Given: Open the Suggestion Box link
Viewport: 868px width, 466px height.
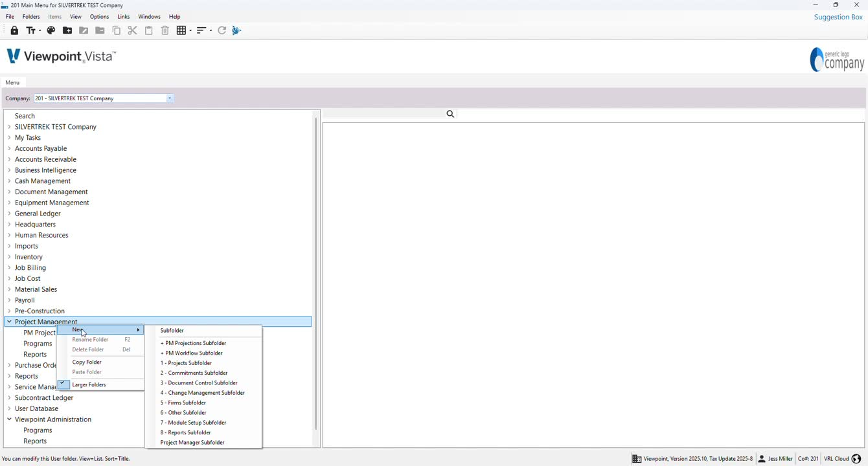Looking at the screenshot, I should (x=838, y=17).
